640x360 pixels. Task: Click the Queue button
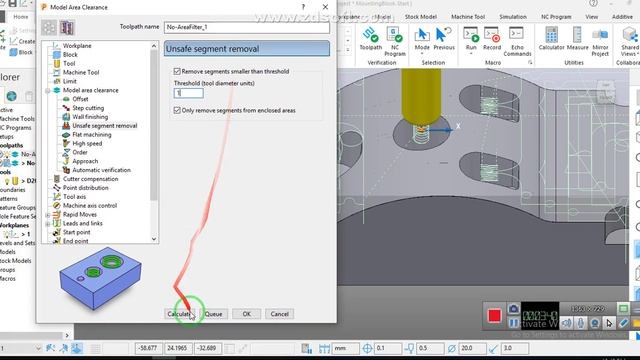point(213,314)
